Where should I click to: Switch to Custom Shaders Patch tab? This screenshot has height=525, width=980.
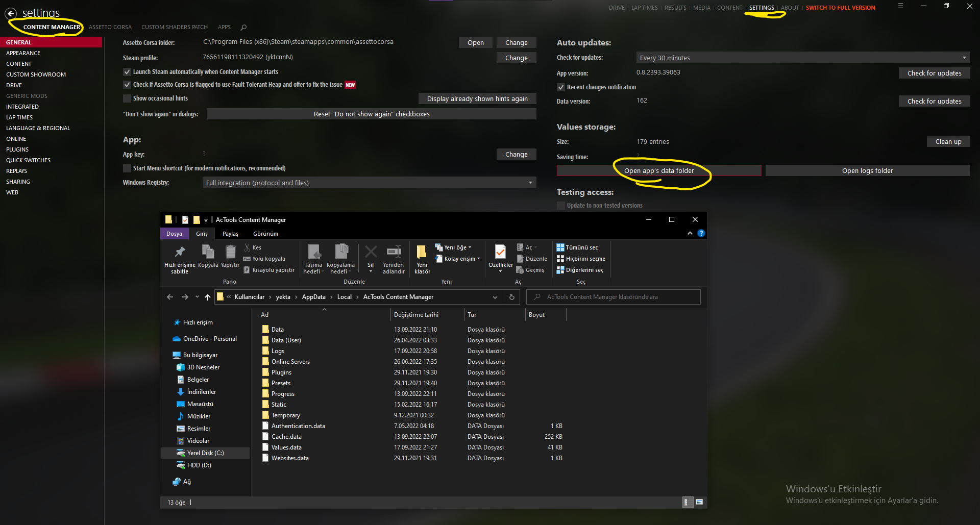coord(175,27)
